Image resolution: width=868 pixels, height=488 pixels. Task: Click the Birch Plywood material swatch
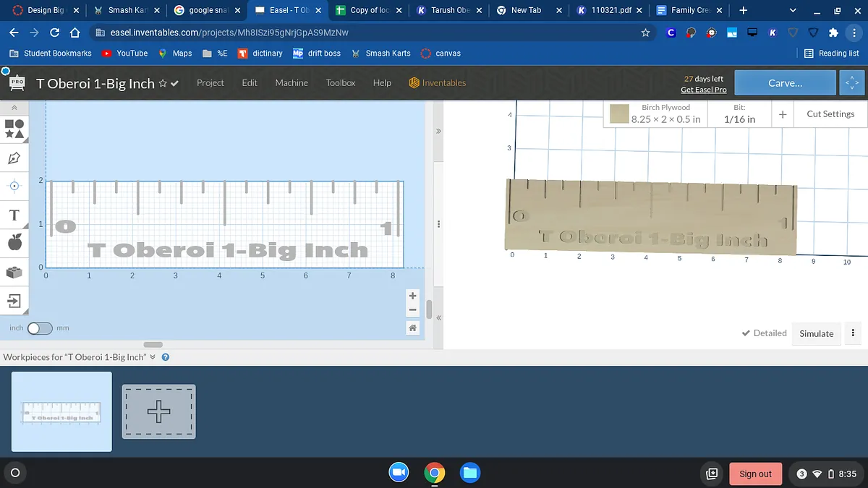(x=618, y=114)
